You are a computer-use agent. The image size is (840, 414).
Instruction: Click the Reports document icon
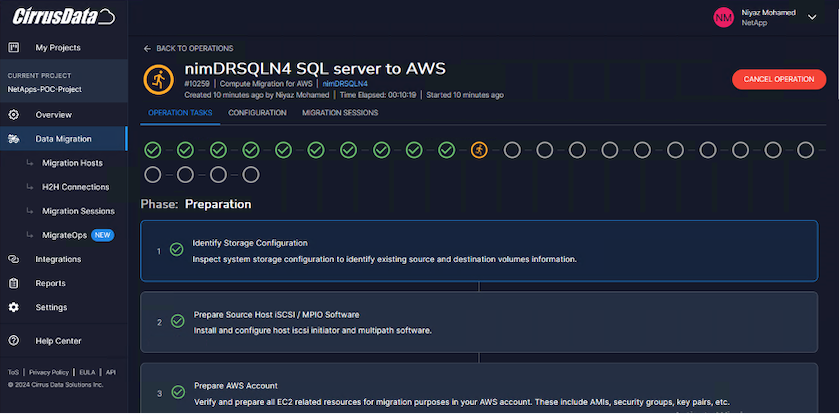coord(14,283)
